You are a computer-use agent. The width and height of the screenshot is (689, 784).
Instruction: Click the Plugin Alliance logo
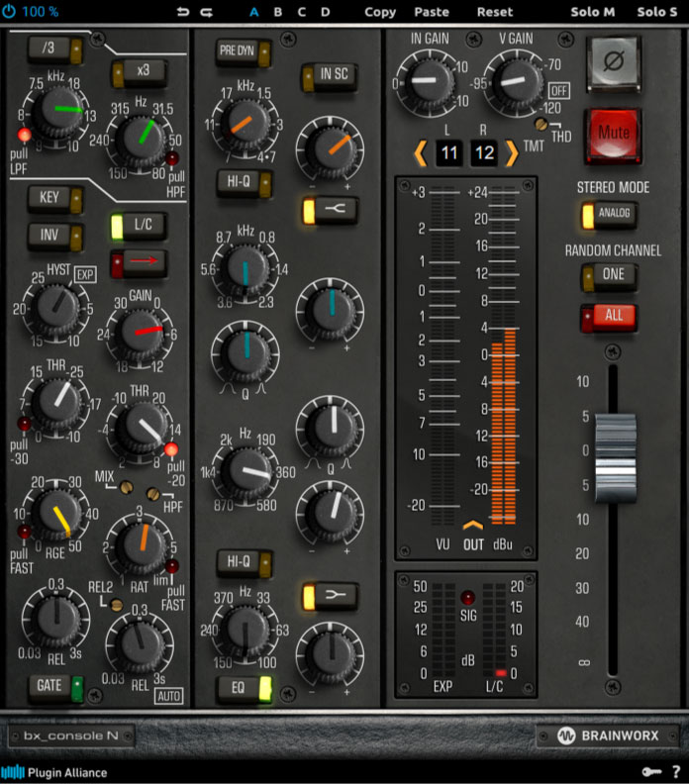(54, 772)
